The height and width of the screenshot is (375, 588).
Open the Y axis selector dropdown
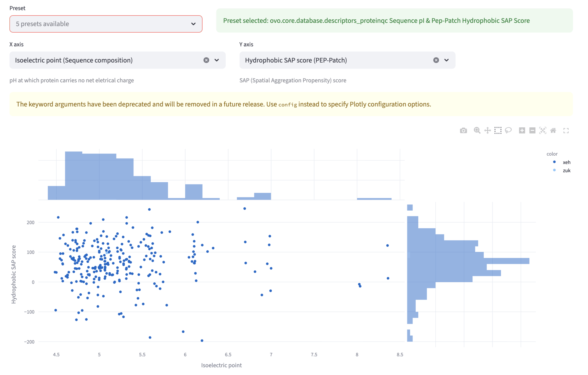pos(446,60)
